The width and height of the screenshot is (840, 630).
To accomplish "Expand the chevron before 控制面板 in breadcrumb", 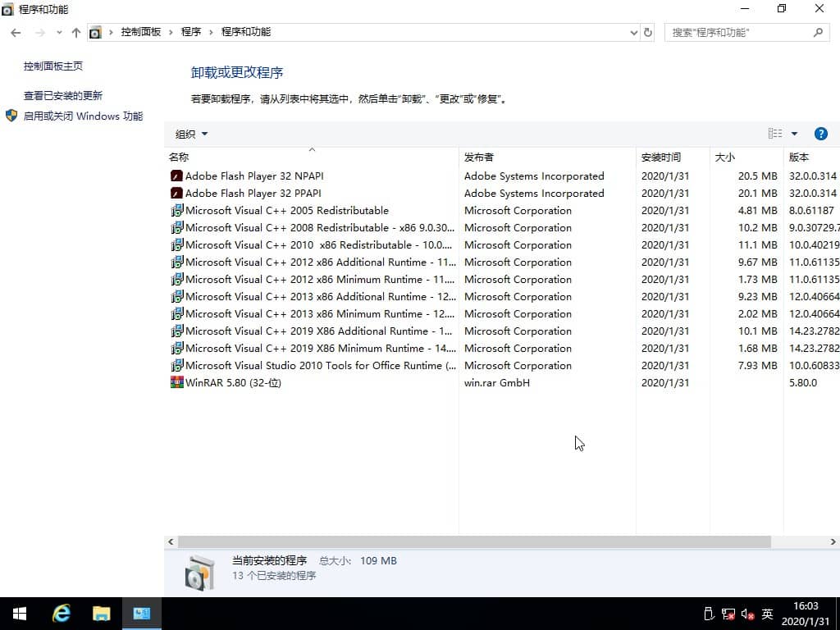I will [111, 33].
